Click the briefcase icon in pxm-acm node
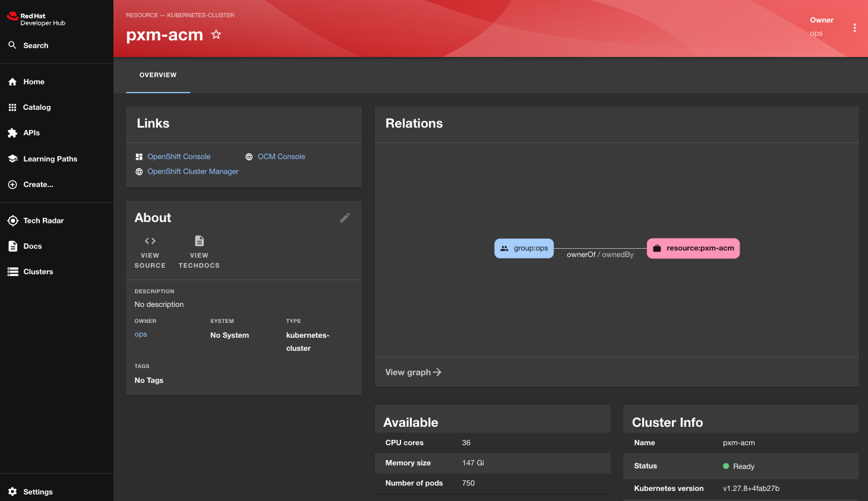This screenshot has width=868, height=501. pyautogui.click(x=657, y=248)
